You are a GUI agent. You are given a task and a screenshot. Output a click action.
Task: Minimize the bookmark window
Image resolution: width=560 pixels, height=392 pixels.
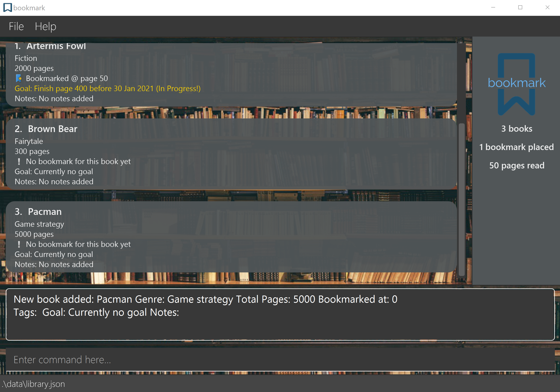493,8
